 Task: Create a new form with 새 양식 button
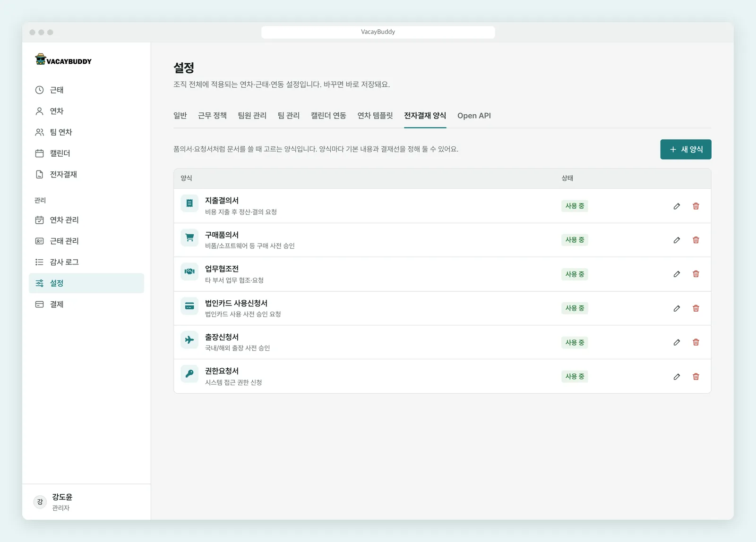coord(686,150)
